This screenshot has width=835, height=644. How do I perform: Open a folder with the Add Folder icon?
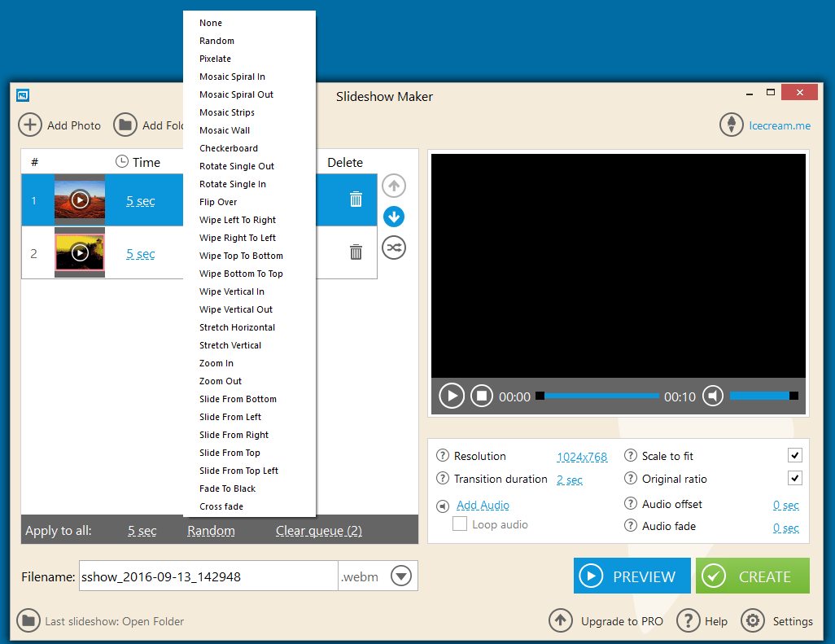(125, 125)
